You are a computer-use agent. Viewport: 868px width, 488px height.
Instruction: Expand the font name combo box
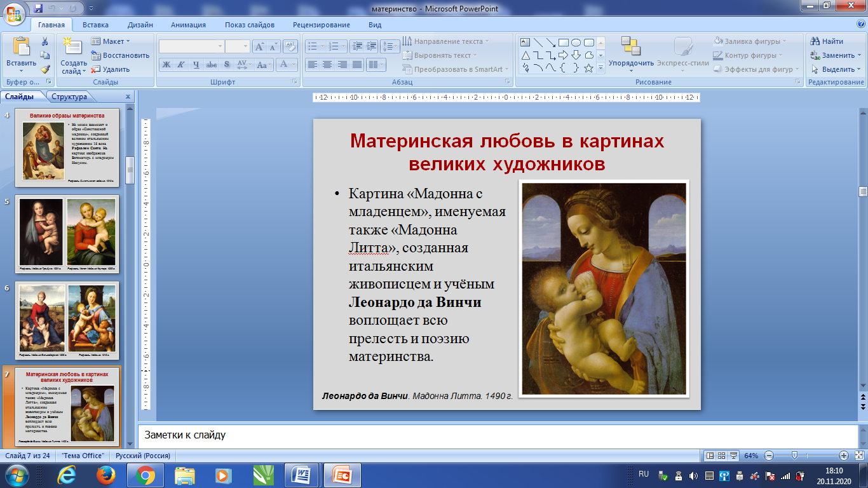[x=220, y=46]
